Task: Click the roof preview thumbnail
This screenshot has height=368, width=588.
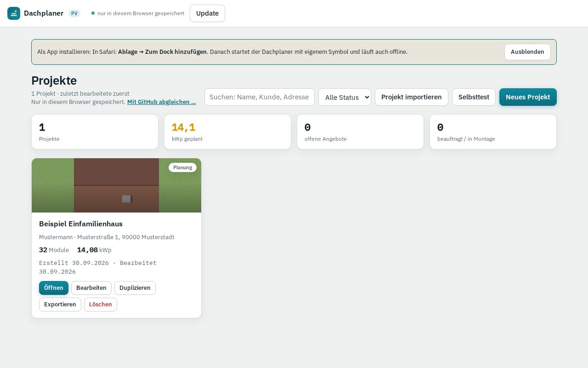Action: click(116, 185)
